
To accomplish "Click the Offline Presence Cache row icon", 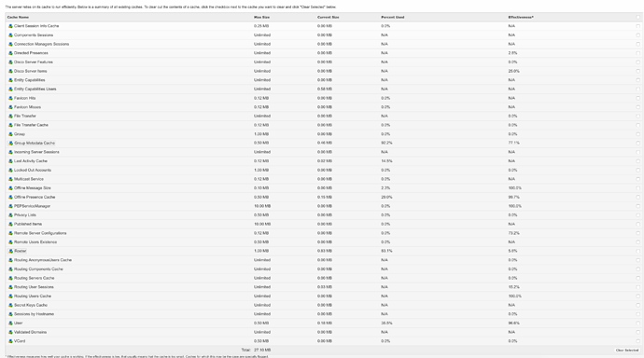I will (10, 197).
